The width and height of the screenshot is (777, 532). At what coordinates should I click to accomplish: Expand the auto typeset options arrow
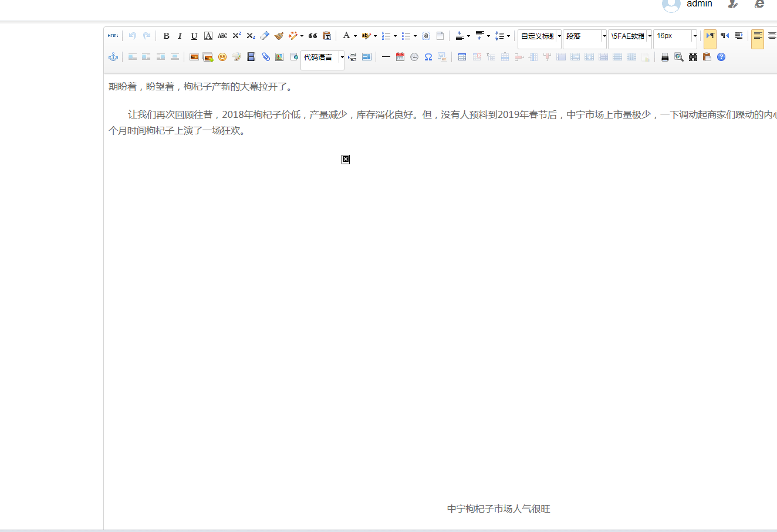coord(302,36)
